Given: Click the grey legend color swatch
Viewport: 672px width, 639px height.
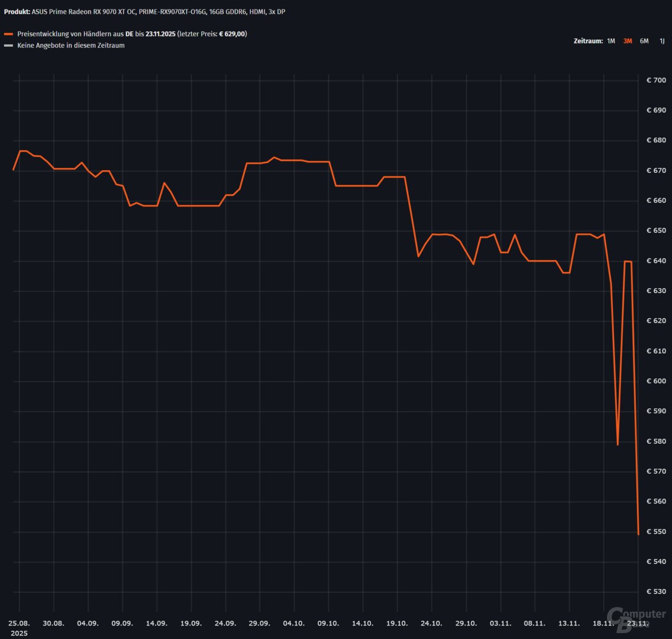Looking at the screenshot, I should click(8, 46).
